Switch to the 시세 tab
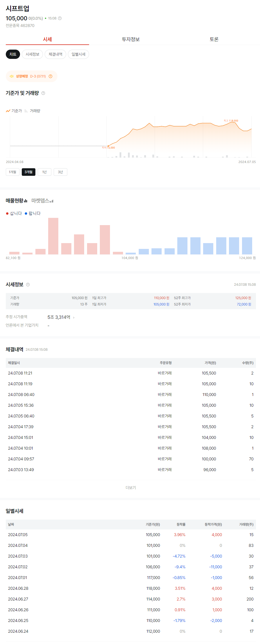This screenshot has width=260, height=644. pos(47,39)
